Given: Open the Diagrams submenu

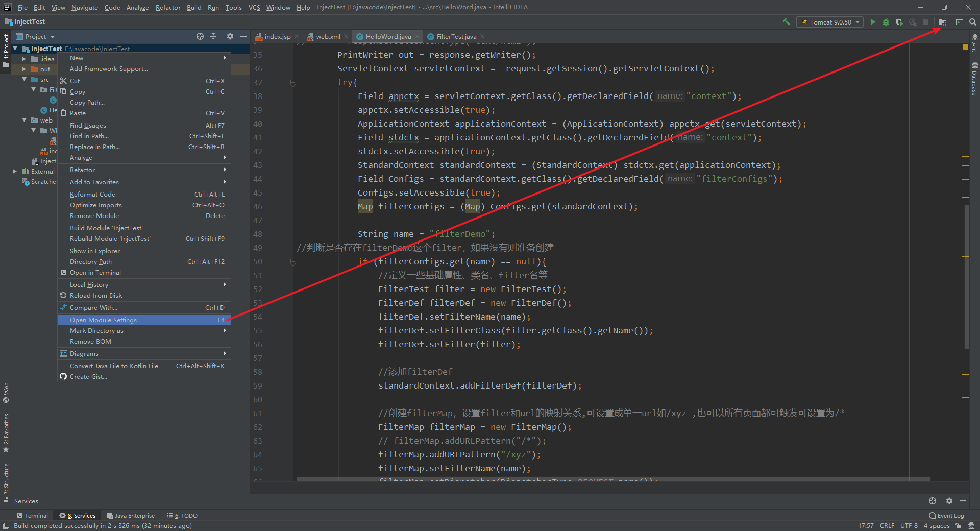Looking at the screenshot, I should point(144,353).
